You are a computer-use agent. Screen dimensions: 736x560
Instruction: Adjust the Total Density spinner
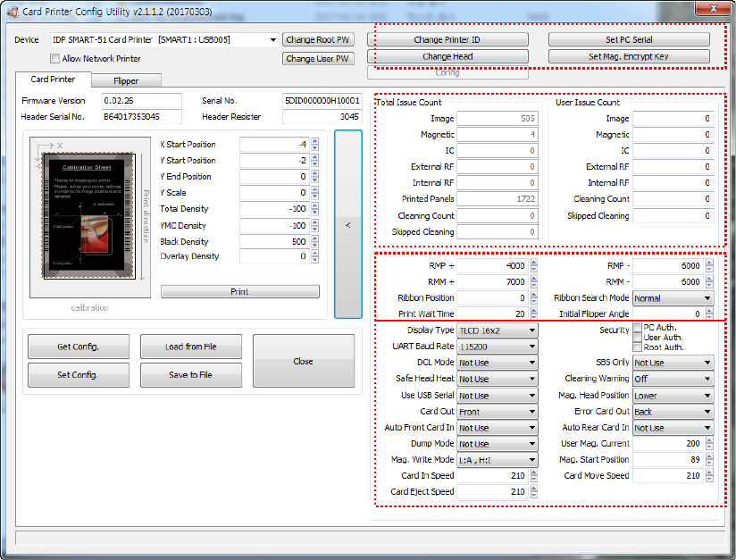click(314, 208)
